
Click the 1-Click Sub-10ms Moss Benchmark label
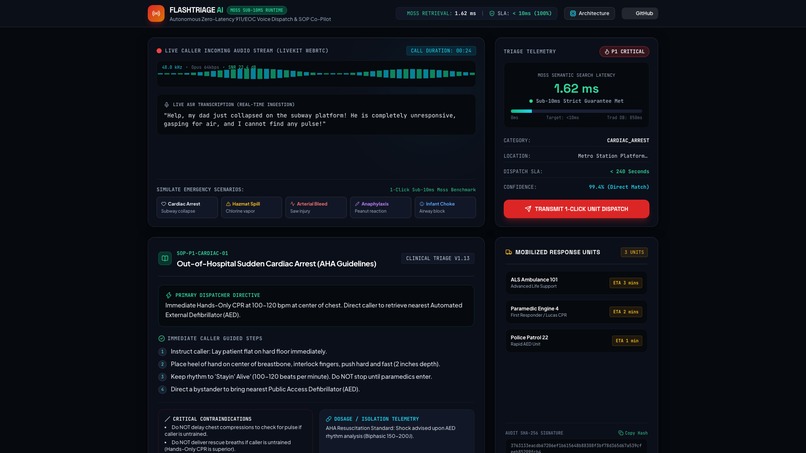(432, 190)
